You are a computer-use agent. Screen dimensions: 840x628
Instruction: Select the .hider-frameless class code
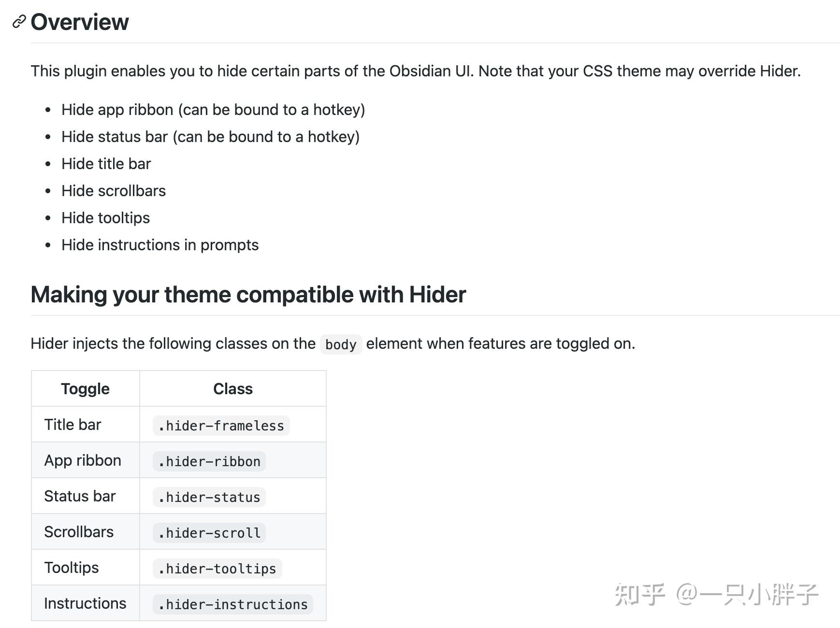[221, 426]
